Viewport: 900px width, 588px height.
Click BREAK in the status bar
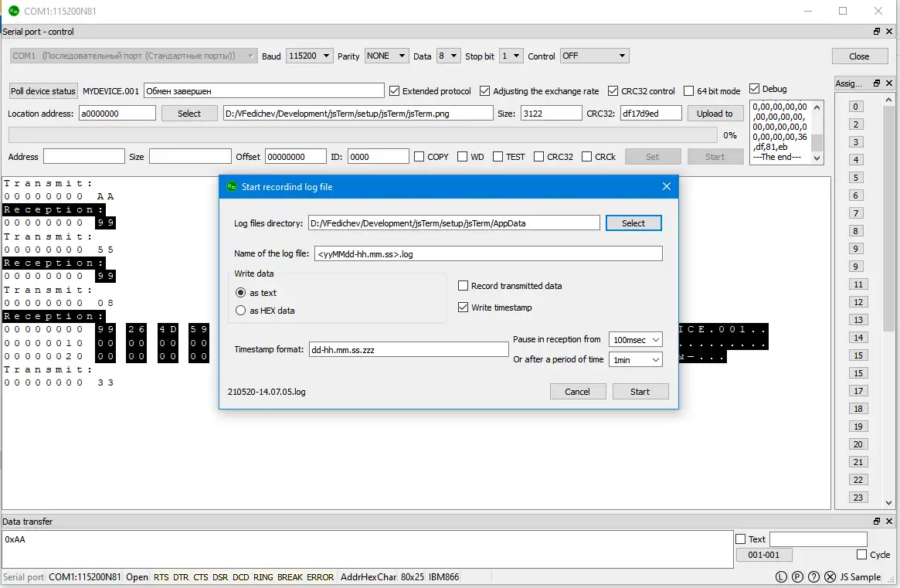pos(290,576)
